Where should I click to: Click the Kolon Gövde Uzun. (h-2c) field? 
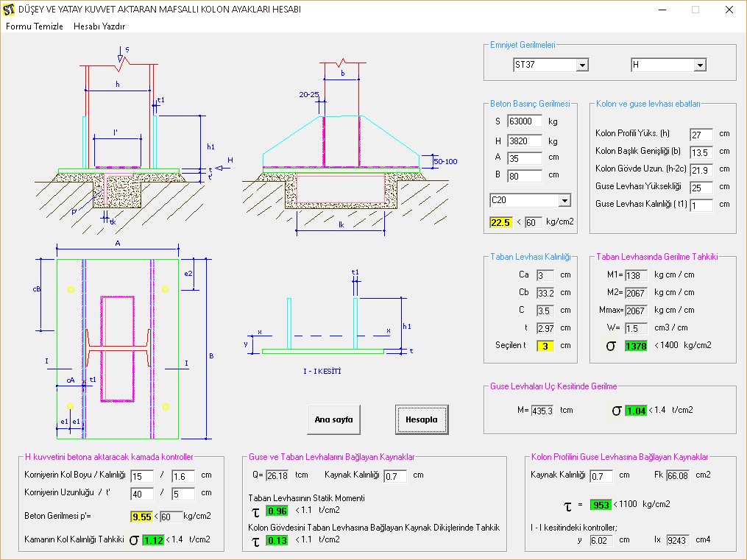coord(701,170)
